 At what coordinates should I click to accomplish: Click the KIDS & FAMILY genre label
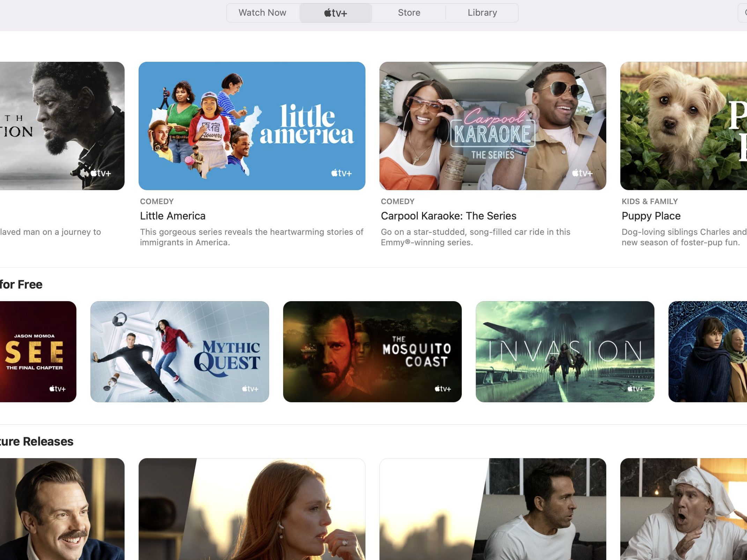[650, 201]
